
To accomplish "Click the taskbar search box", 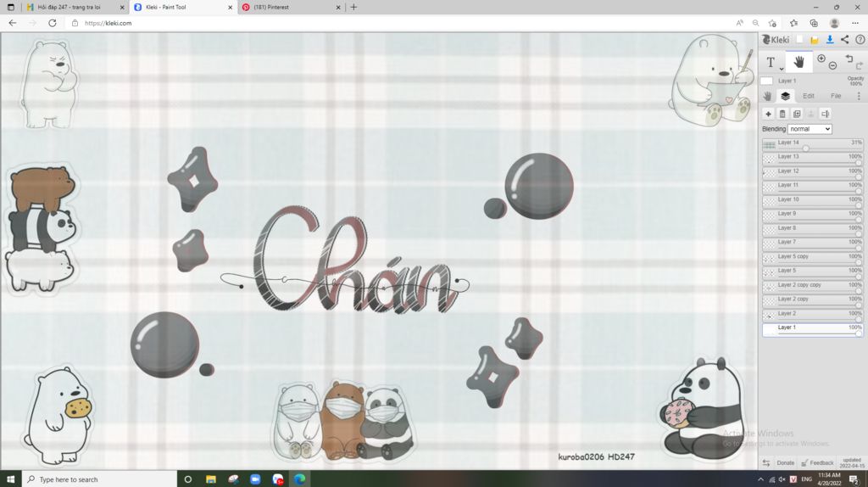I will pos(100,479).
